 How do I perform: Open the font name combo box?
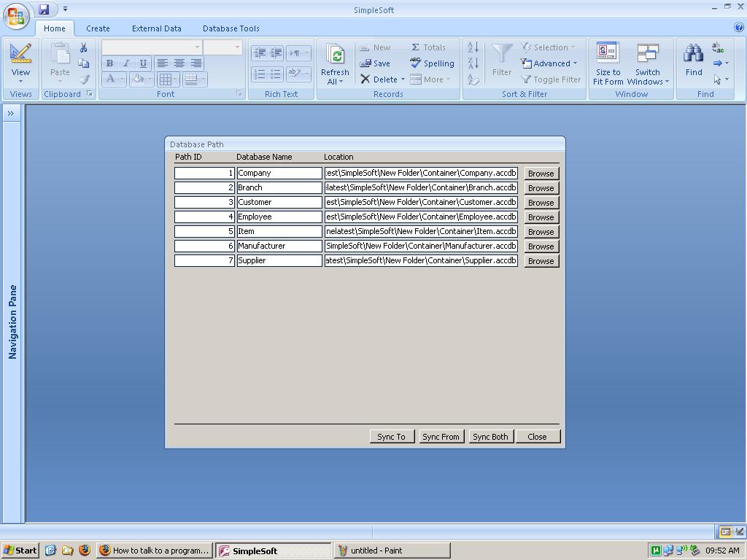[x=152, y=47]
